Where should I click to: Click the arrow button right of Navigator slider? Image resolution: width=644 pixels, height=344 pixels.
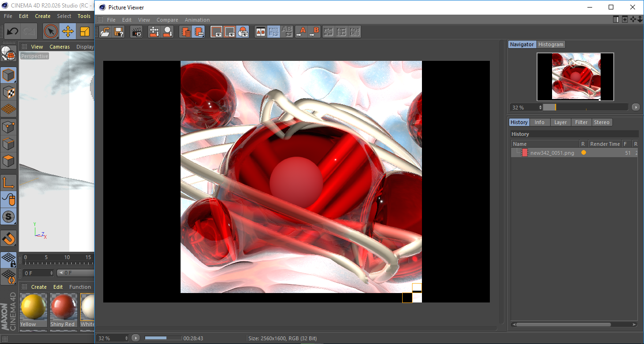pos(636,108)
